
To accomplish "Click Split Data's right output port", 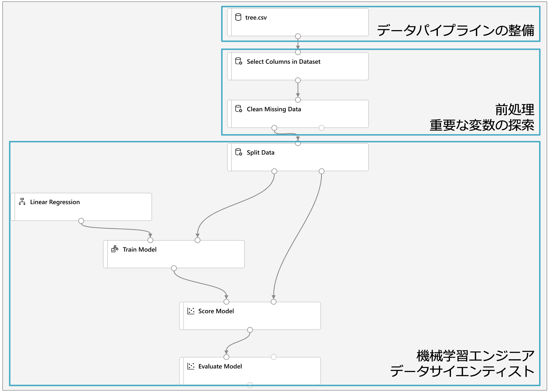I will (x=321, y=171).
